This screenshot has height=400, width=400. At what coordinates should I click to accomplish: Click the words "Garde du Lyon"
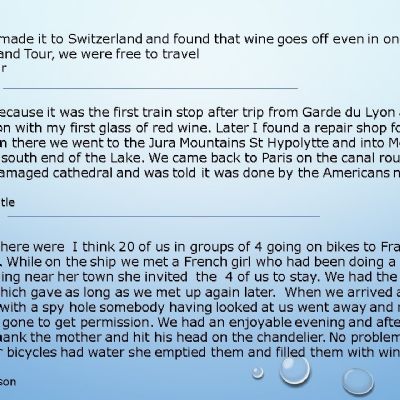(x=348, y=113)
